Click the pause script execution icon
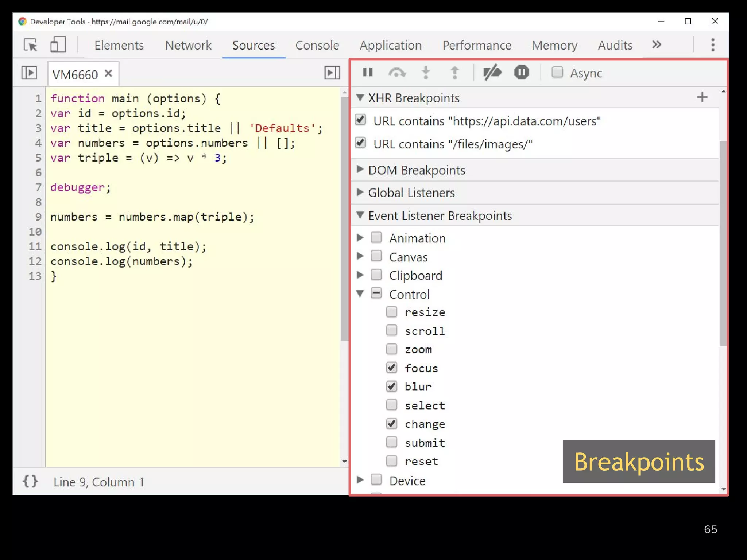The image size is (747, 560). coord(368,73)
